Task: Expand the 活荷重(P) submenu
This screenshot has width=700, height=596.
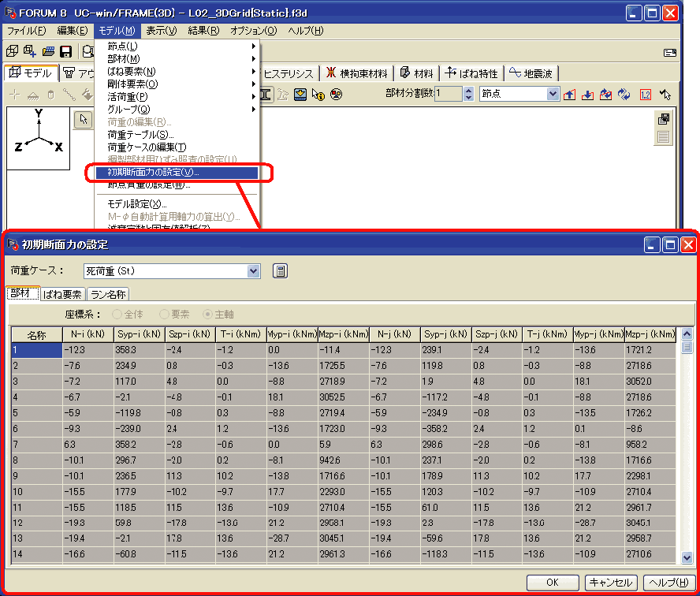Action: click(x=177, y=97)
